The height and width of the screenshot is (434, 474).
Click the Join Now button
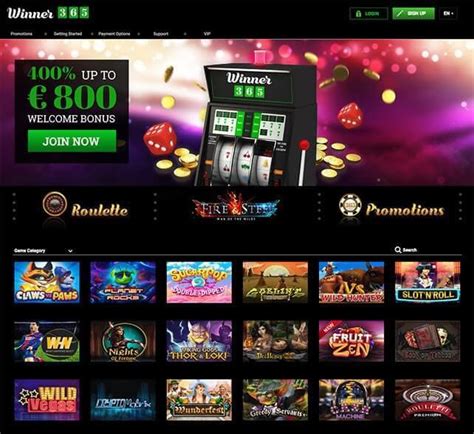point(72,141)
